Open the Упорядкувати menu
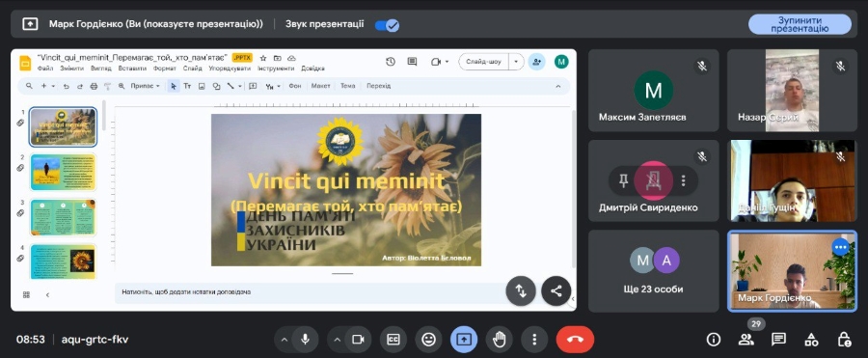The height and width of the screenshot is (358, 868). [x=230, y=69]
